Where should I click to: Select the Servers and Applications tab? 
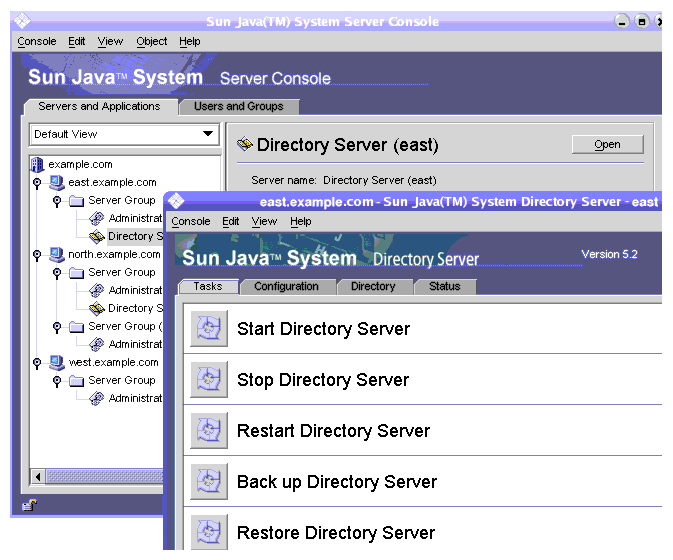(100, 106)
